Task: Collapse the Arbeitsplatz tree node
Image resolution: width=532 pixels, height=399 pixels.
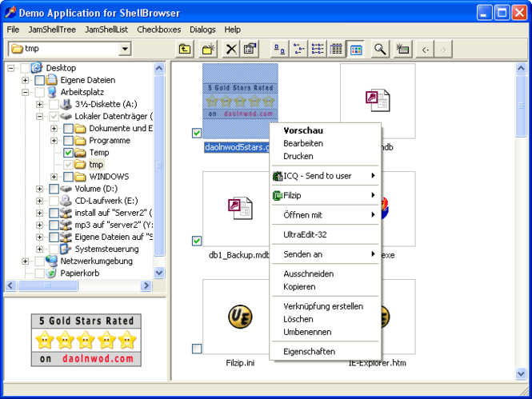Action: coord(25,92)
